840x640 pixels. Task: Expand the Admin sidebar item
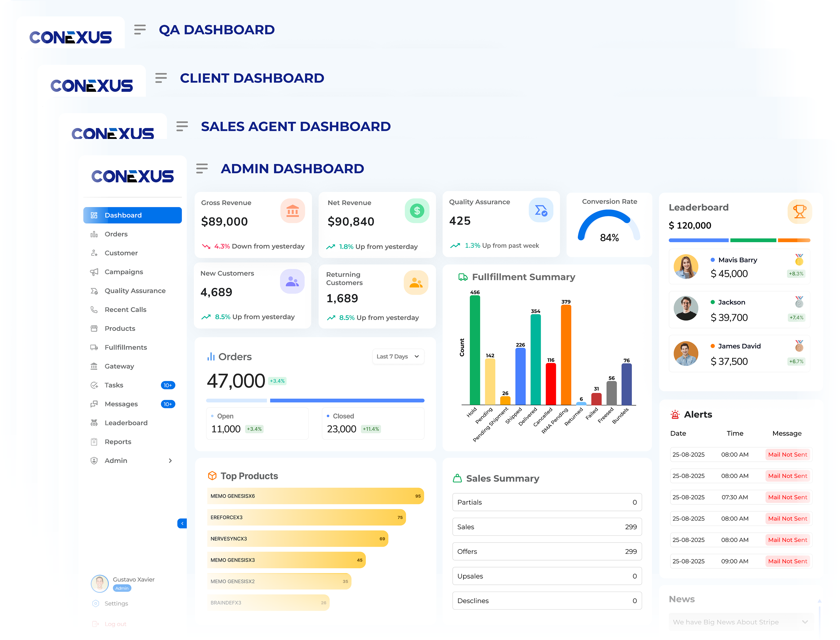click(170, 460)
